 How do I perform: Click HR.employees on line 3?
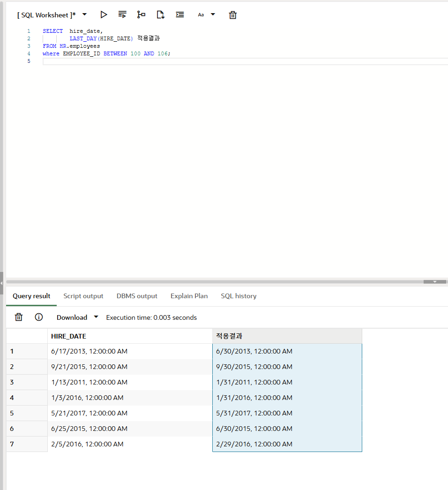[x=80, y=46]
